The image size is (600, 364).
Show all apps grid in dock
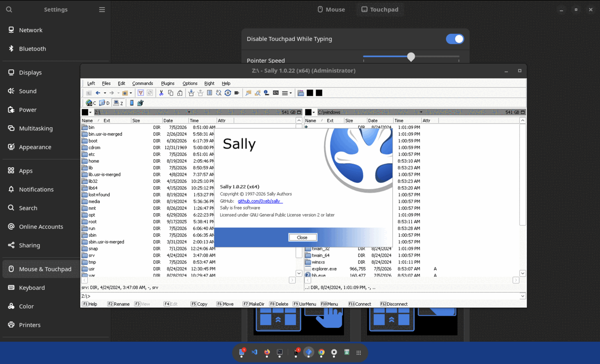[358, 352]
